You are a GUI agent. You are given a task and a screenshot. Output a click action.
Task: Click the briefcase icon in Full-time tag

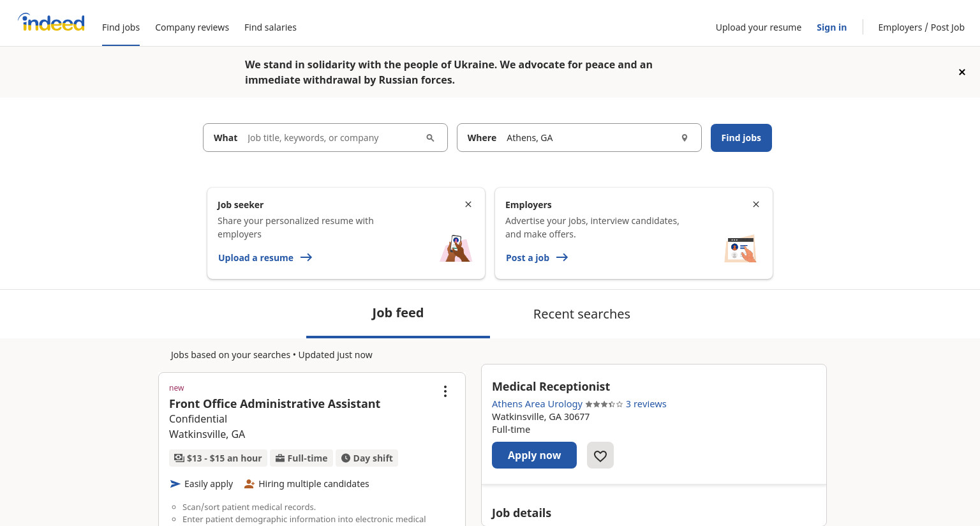click(x=280, y=458)
